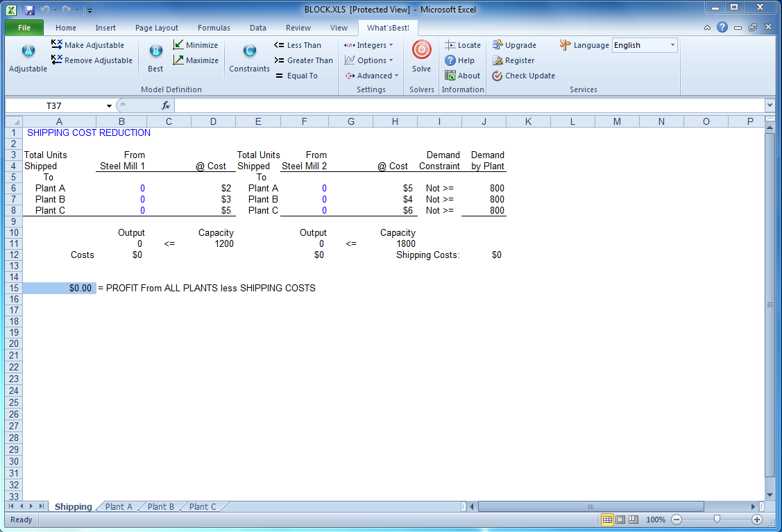Image resolution: width=782 pixels, height=532 pixels.
Task: Click Check Update icon
Action: click(x=498, y=76)
